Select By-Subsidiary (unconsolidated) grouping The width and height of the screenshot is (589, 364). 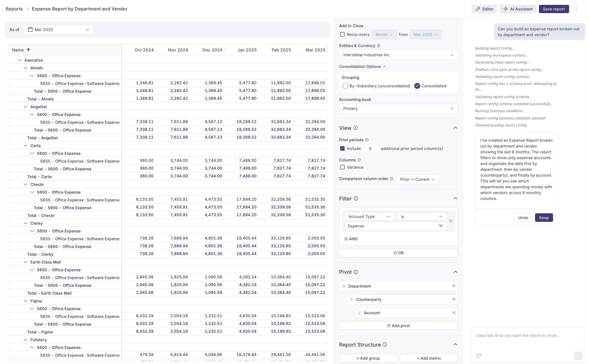[345, 86]
